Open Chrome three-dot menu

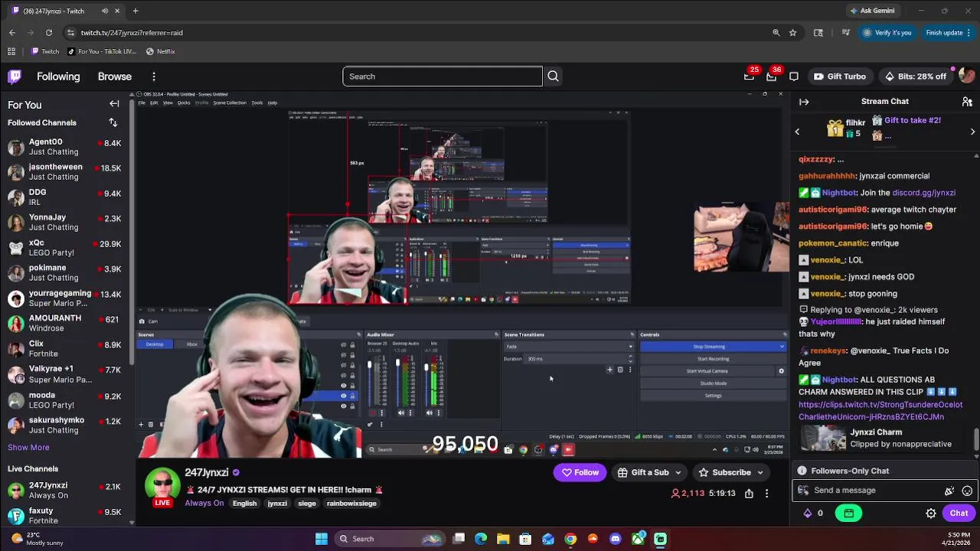970,33
